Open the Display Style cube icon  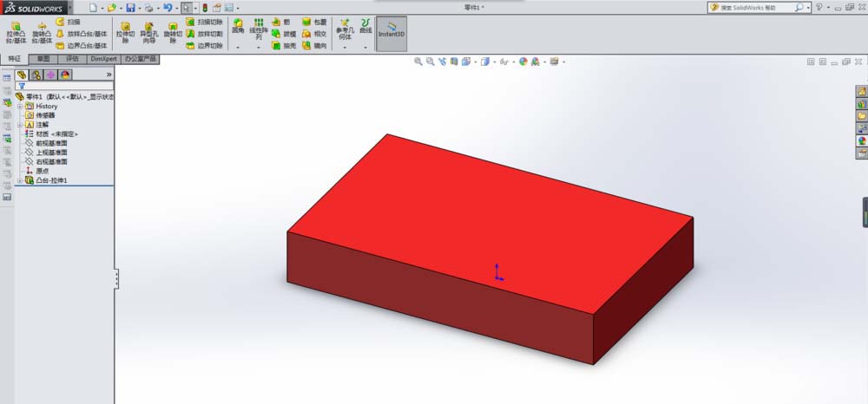tap(485, 62)
